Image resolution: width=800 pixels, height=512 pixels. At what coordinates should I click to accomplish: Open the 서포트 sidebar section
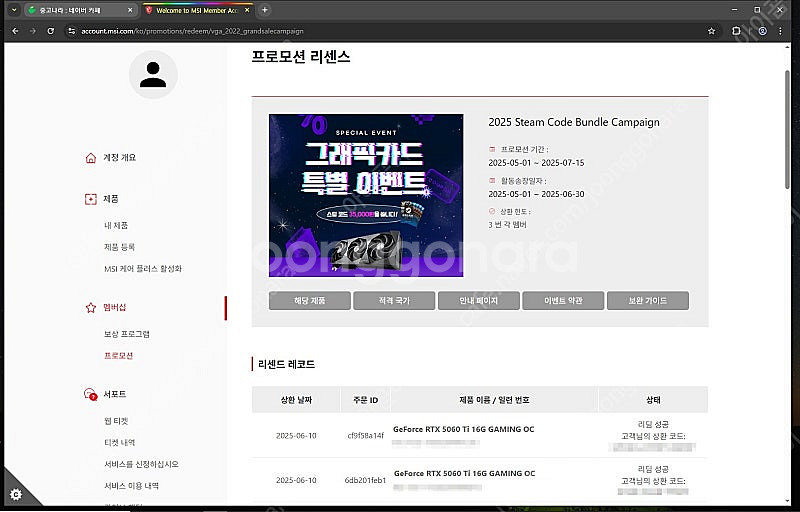114,394
